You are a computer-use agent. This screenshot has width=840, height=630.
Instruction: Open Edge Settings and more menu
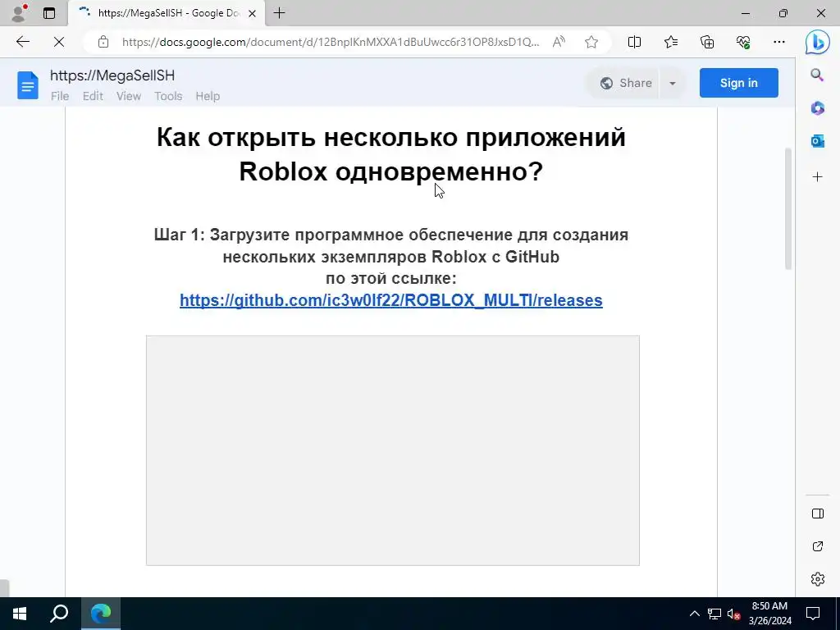click(779, 42)
